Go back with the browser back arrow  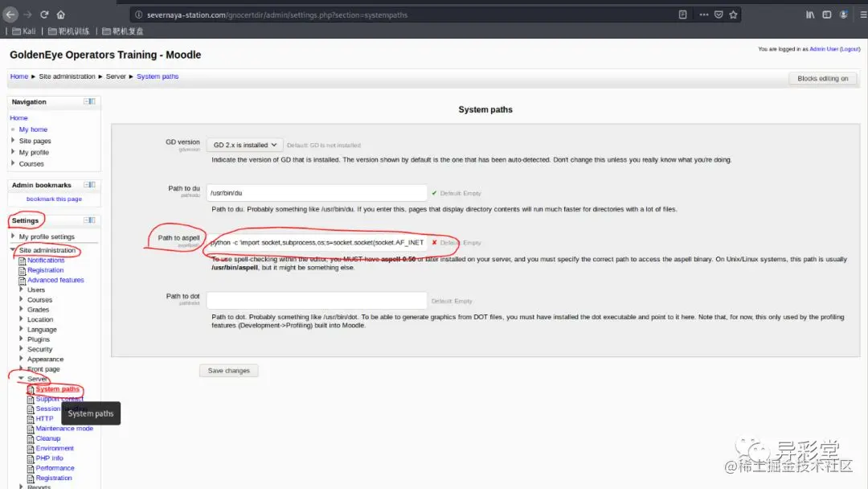click(10, 14)
